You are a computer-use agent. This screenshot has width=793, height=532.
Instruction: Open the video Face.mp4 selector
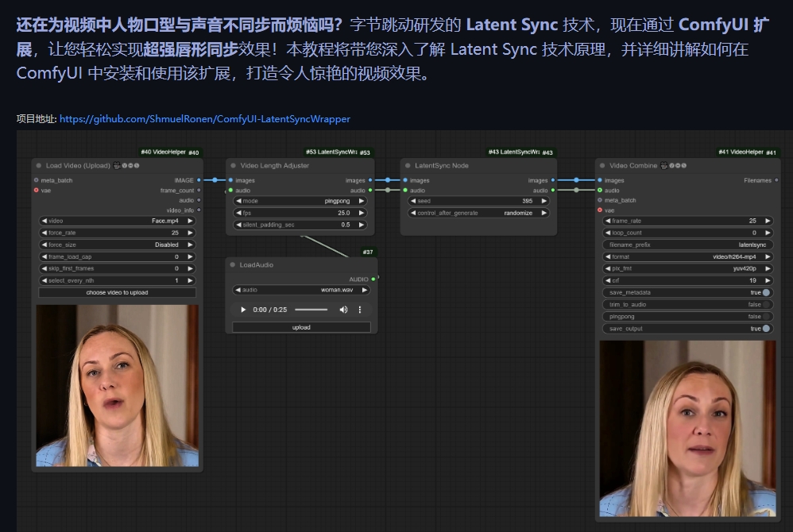pos(118,221)
